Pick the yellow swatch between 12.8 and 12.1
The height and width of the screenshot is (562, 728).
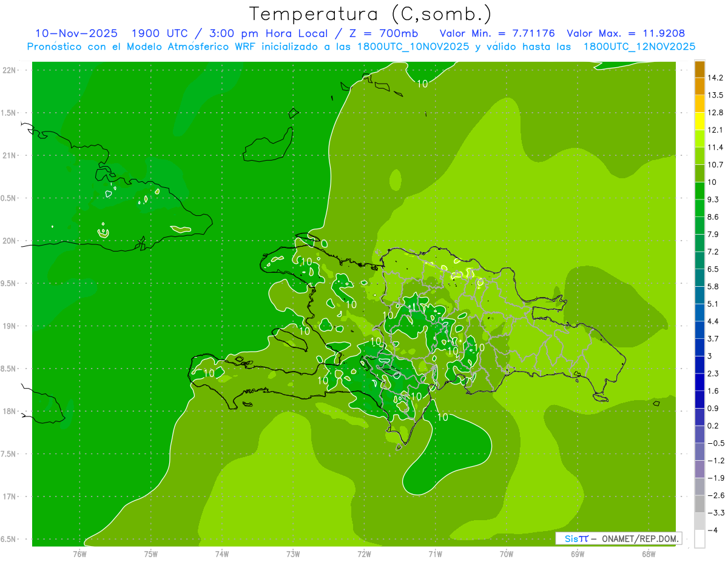point(699,121)
